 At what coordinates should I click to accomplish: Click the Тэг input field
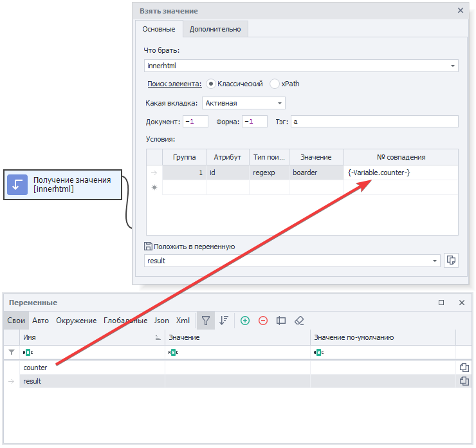[x=374, y=122]
